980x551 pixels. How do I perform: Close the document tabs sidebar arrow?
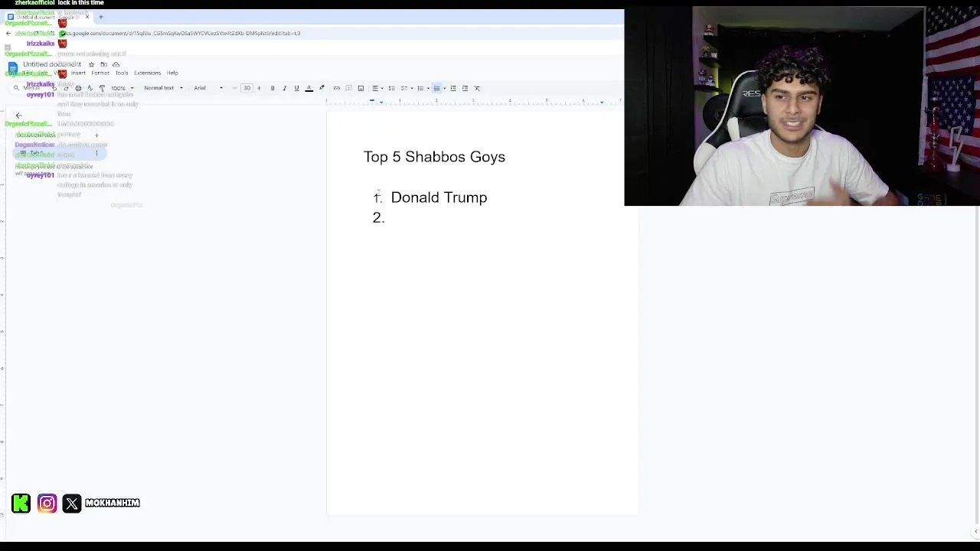tap(19, 116)
